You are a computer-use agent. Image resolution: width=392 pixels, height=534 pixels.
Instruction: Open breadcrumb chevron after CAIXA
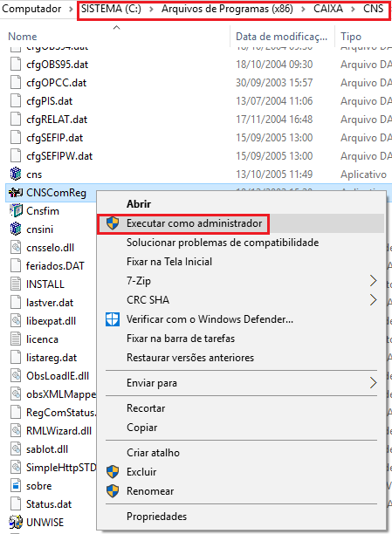click(353, 9)
